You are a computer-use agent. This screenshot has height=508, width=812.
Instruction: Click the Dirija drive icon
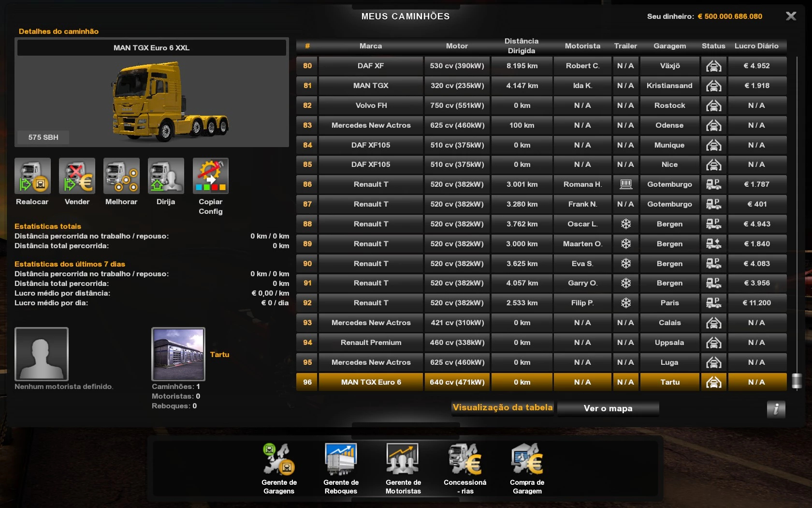[166, 176]
